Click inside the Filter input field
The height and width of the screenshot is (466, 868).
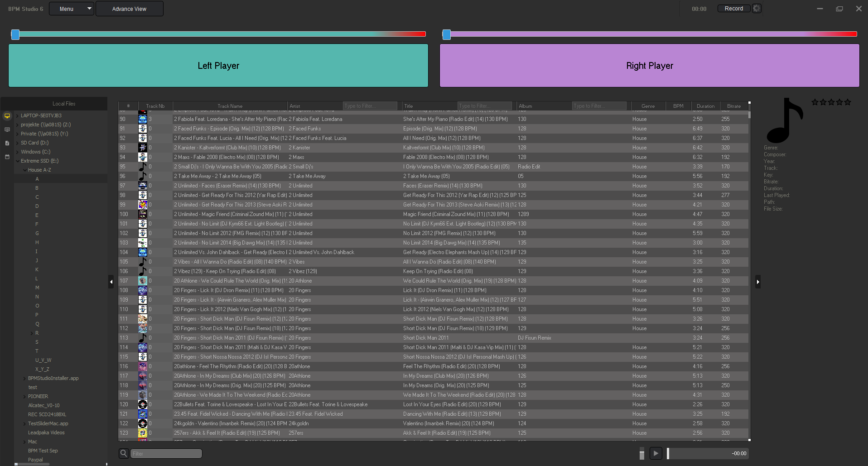pos(166,453)
